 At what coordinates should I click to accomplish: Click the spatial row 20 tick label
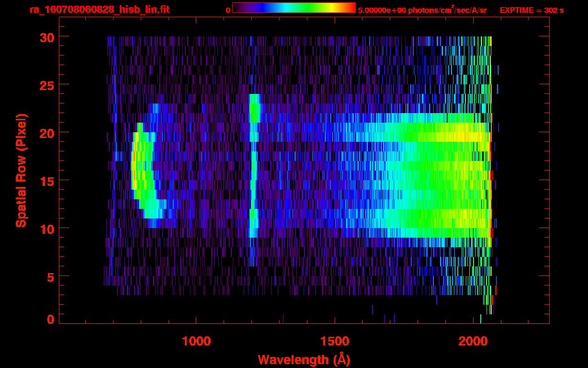(46, 132)
